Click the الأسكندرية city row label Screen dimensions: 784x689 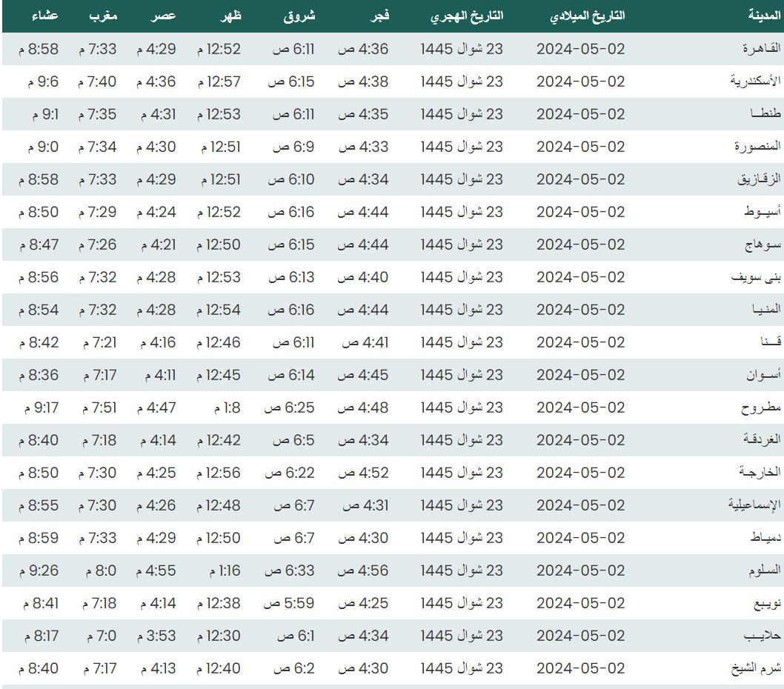coord(756,81)
